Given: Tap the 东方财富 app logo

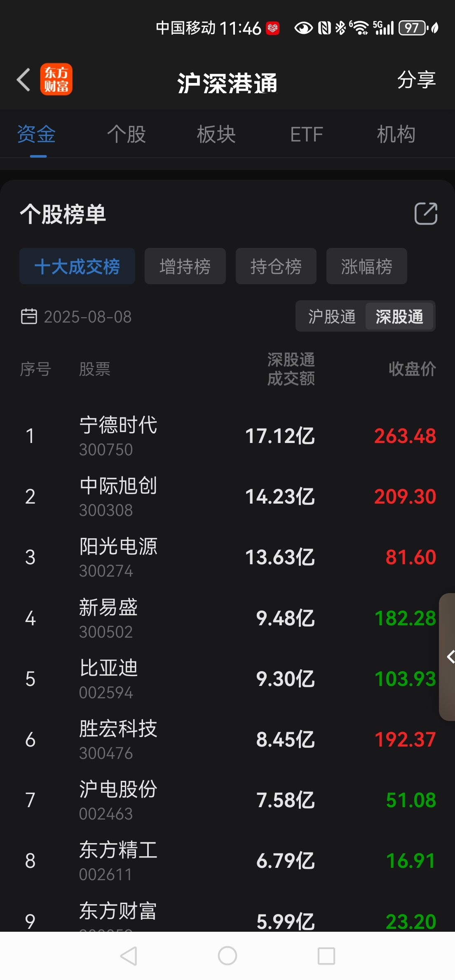Looking at the screenshot, I should coord(56,79).
